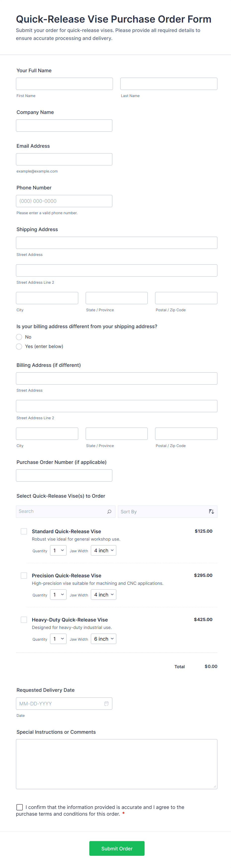
Task: Click the search magnifier icon
Action: pos(109,512)
